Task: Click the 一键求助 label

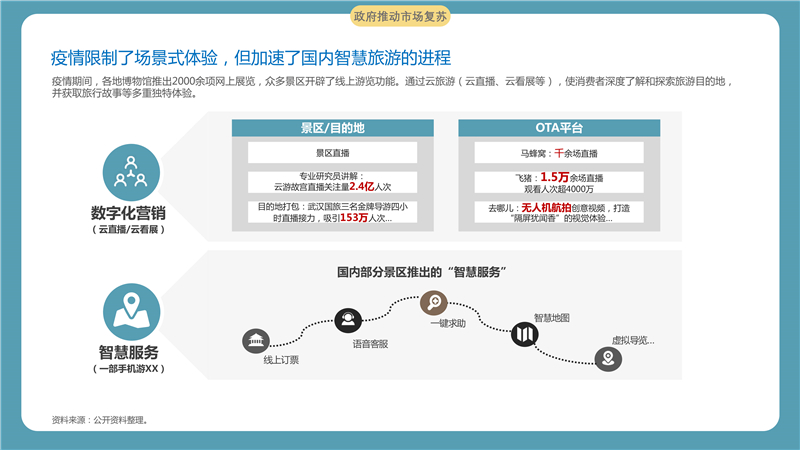Action: (x=448, y=323)
